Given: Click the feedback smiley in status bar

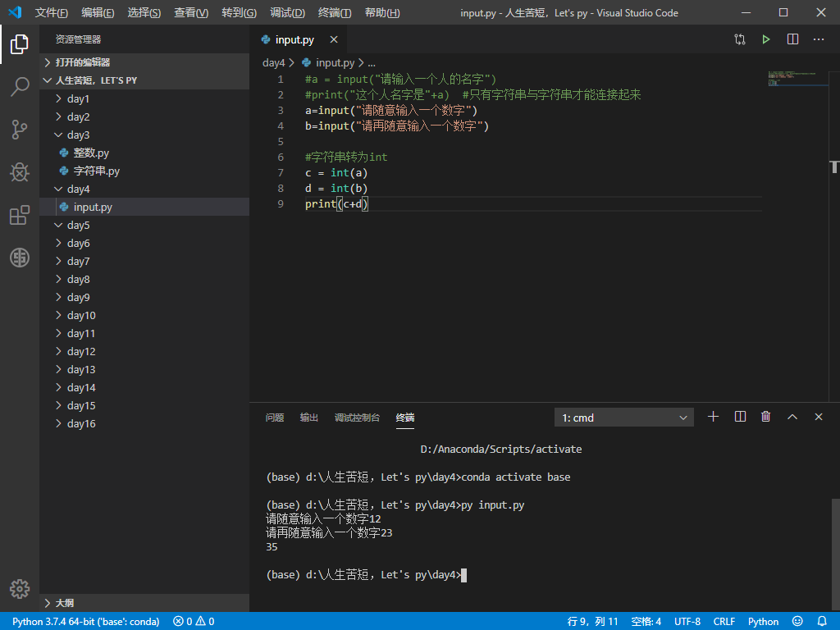Looking at the screenshot, I should click(x=797, y=622).
